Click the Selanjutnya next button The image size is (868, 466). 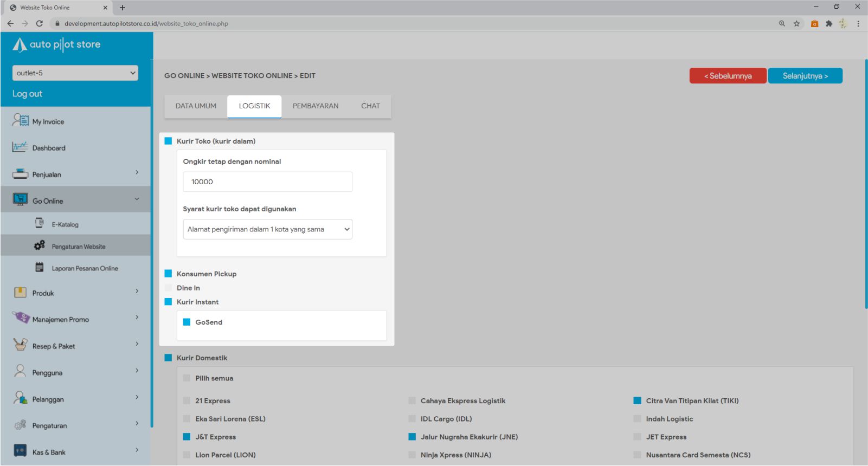(805, 76)
